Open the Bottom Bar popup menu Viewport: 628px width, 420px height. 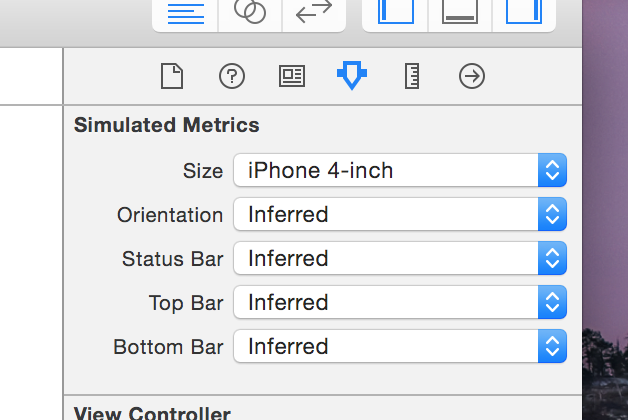(400, 347)
